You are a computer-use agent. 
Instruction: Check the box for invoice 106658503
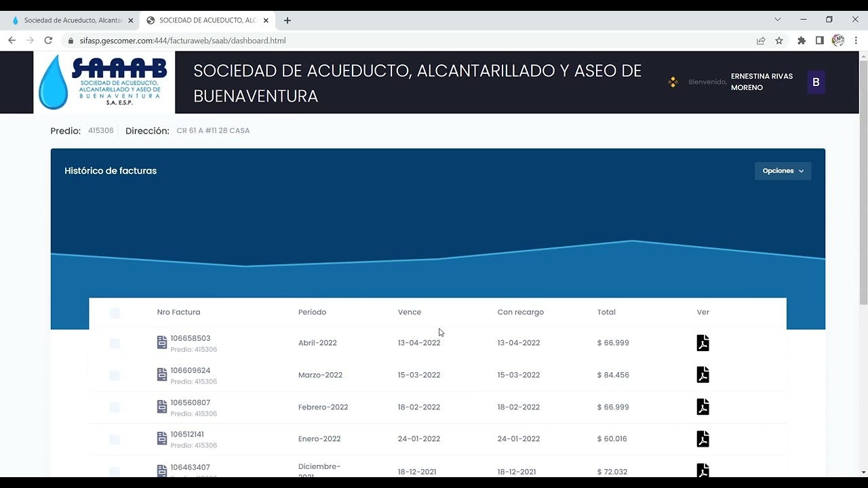[x=115, y=344]
